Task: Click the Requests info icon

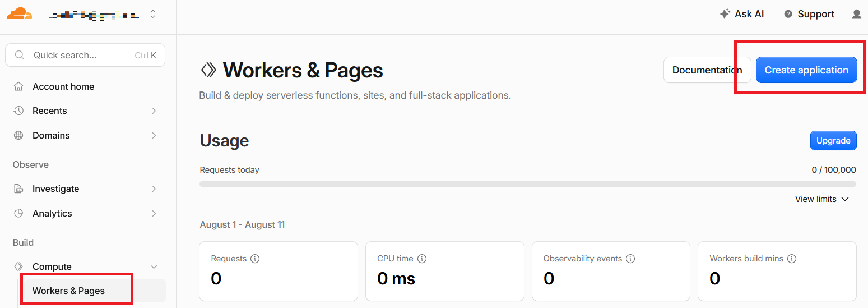Action: 255,259
